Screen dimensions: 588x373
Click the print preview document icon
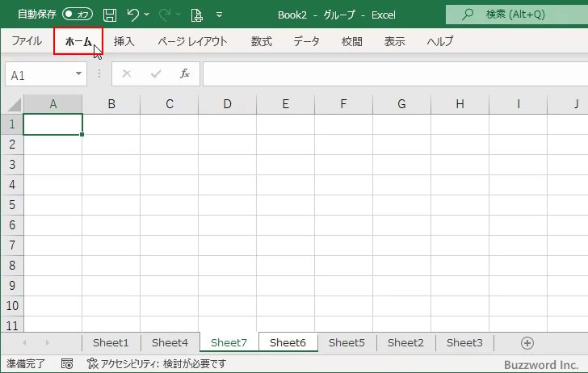[x=196, y=15]
